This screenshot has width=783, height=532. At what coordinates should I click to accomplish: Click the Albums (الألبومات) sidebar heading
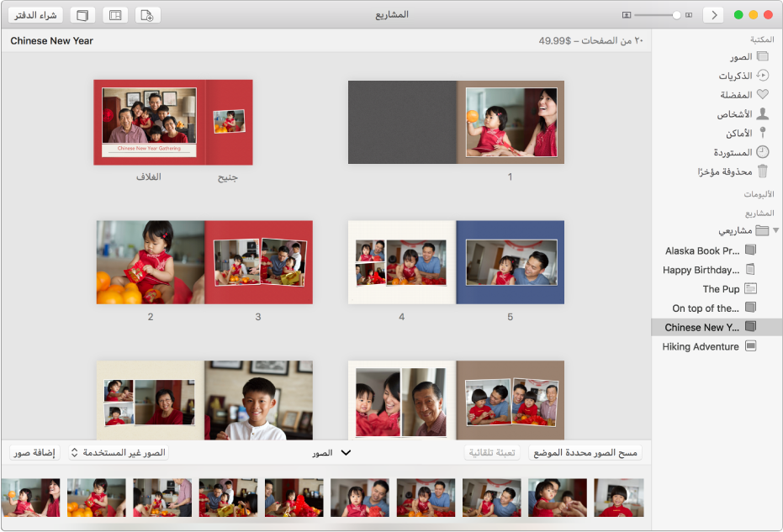pos(759,194)
